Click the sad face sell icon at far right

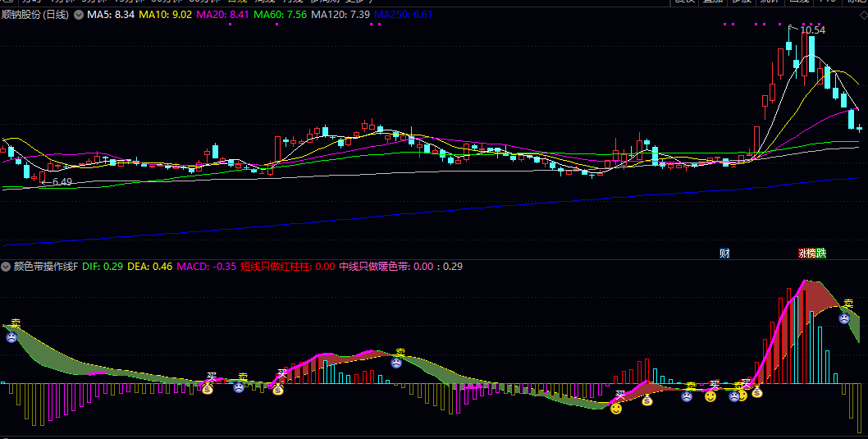click(x=844, y=318)
